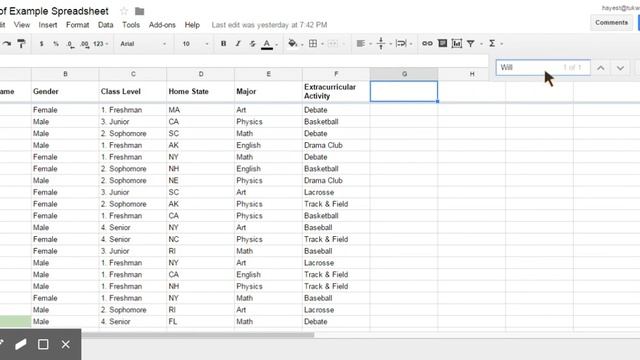Select column H header
This screenshot has width=640, height=360.
coord(471,74)
